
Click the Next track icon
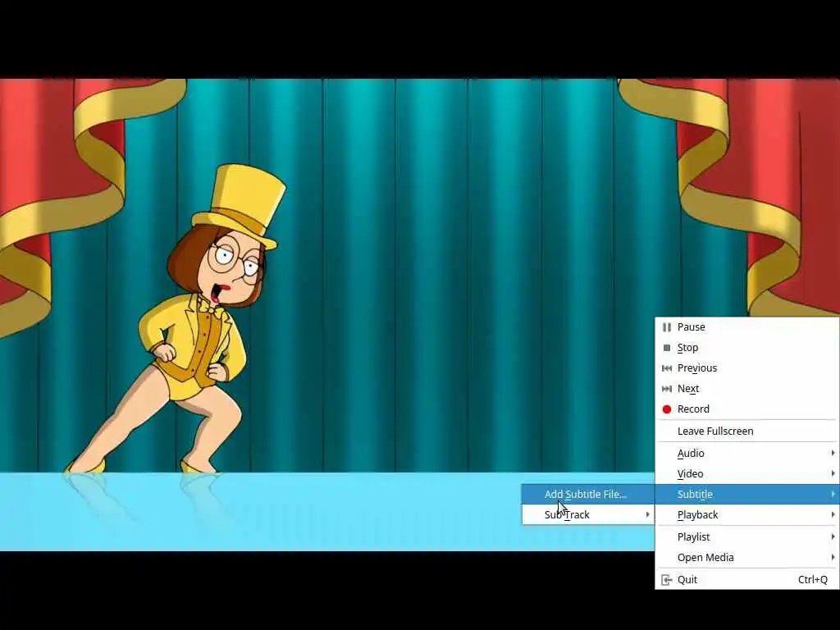coord(666,388)
